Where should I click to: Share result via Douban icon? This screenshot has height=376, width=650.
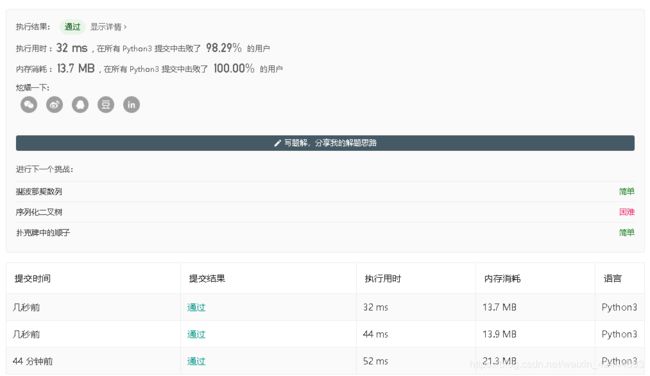coord(106,104)
